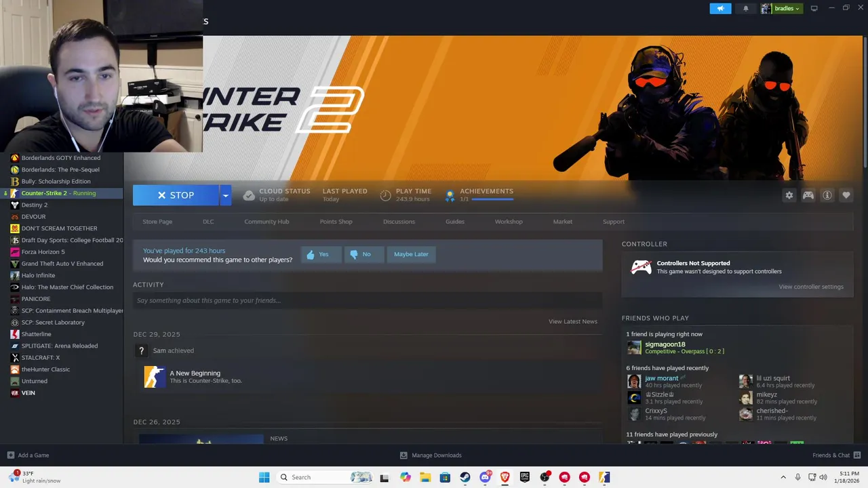Screen dimensions: 868x488
Task: Open the Workshop tab
Action: 509,222
